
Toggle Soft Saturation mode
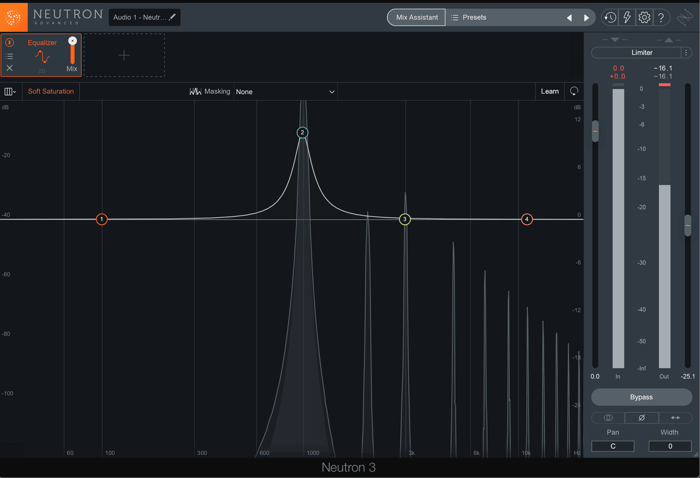tap(51, 91)
